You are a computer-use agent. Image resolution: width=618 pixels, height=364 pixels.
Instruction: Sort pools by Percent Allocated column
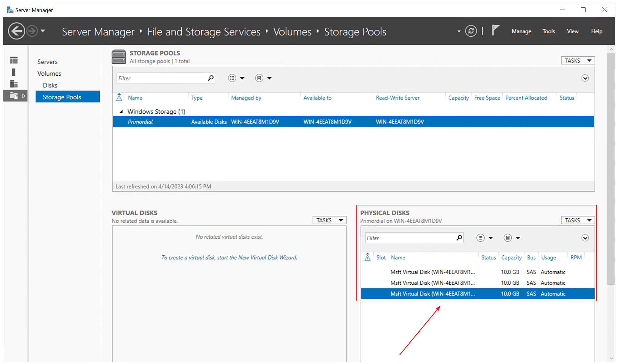[x=526, y=98]
